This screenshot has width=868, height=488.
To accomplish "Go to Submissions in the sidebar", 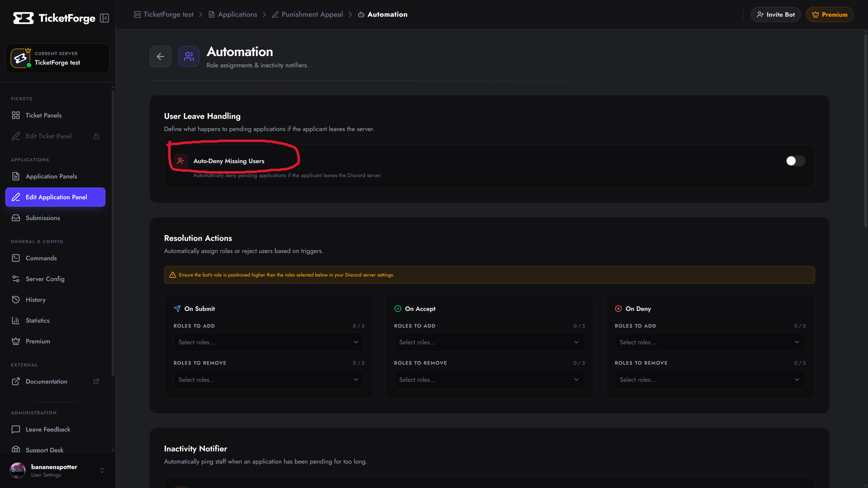I will pos(55,218).
